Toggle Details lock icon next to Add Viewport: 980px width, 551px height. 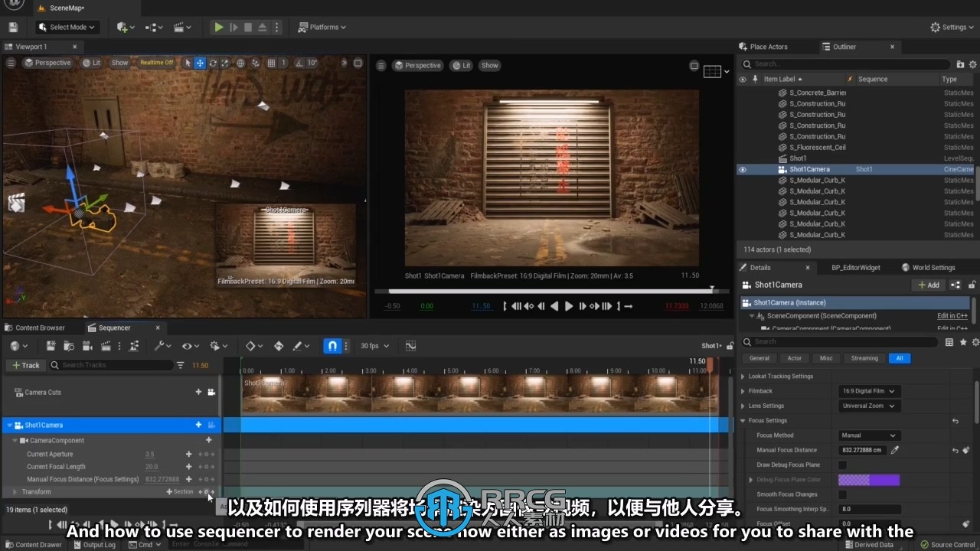click(x=972, y=285)
